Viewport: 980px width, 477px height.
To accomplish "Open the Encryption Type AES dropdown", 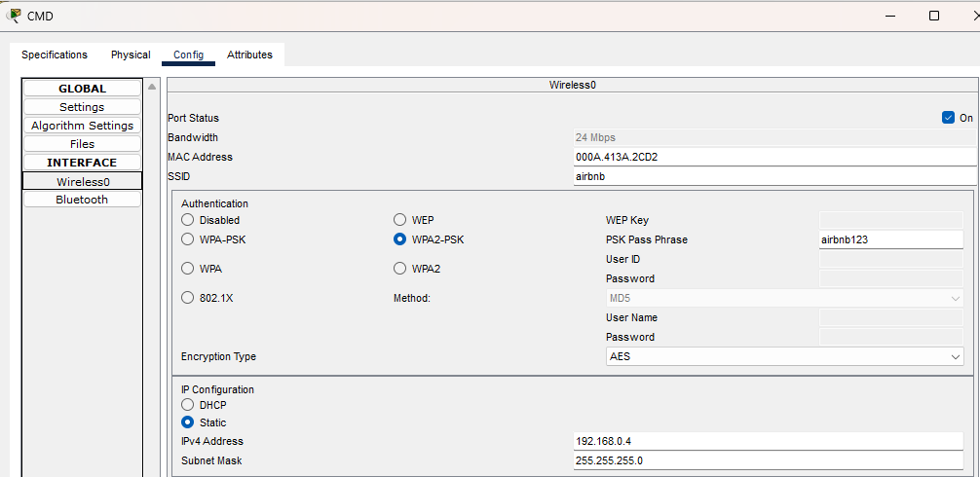I will 784,357.
